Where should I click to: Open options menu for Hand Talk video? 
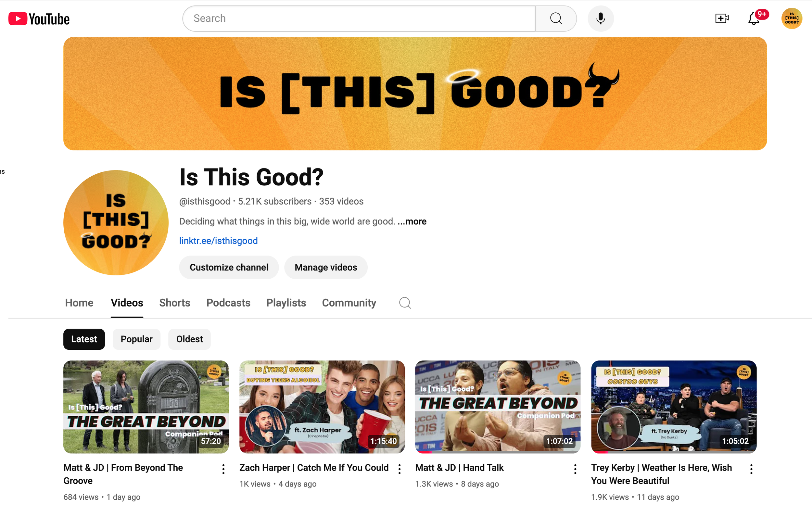click(x=575, y=469)
